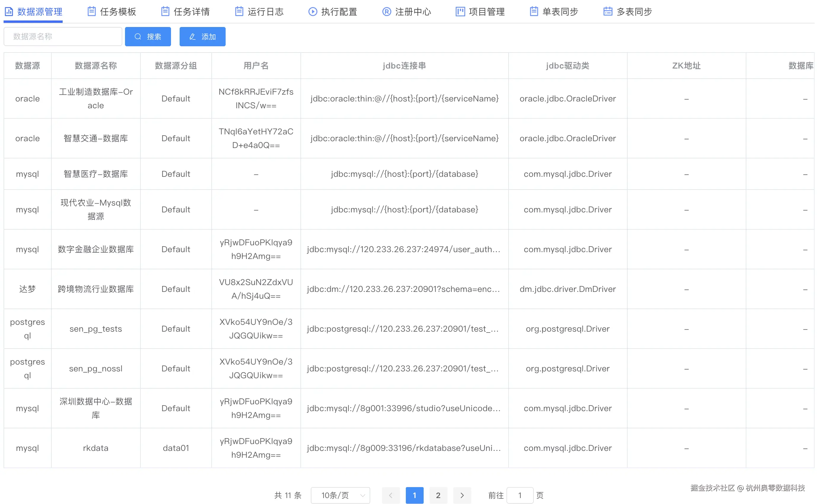Jump to page 2 in pagination

tap(438, 495)
